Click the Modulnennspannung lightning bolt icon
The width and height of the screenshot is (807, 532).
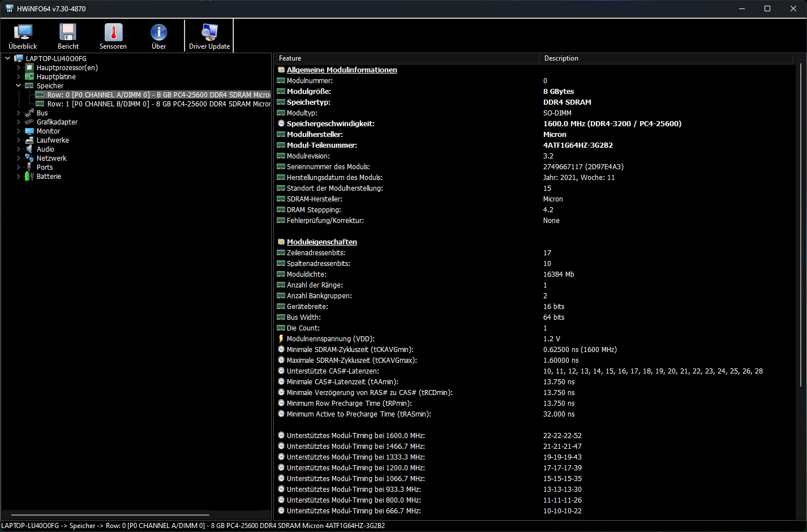(x=281, y=338)
